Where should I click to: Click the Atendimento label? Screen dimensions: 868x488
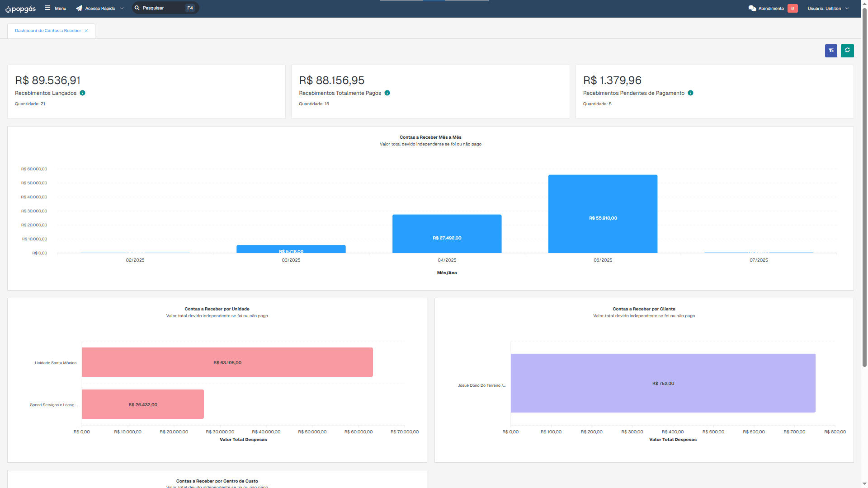click(771, 8)
